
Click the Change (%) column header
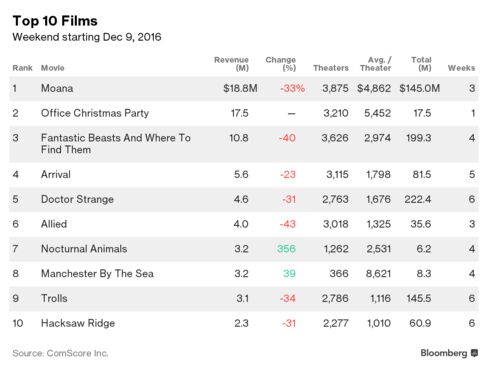tap(281, 64)
